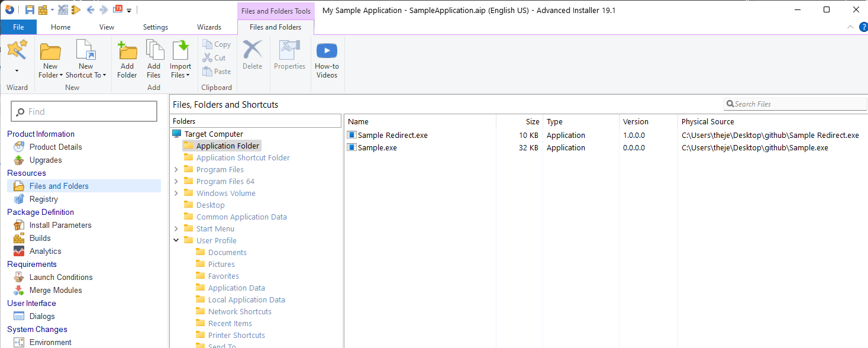Click the Add Folder tool
The image size is (868, 348).
127,57
